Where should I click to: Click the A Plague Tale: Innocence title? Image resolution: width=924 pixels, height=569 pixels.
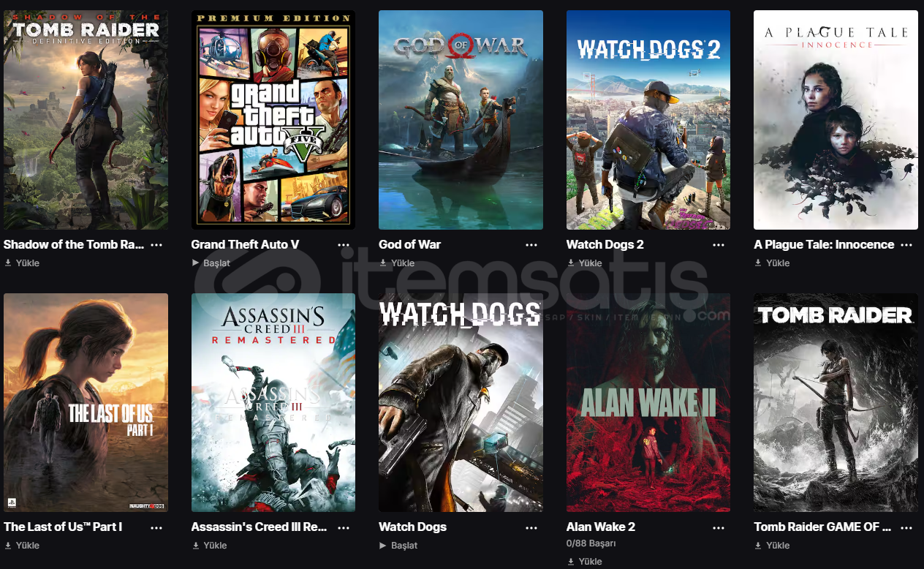coord(824,244)
